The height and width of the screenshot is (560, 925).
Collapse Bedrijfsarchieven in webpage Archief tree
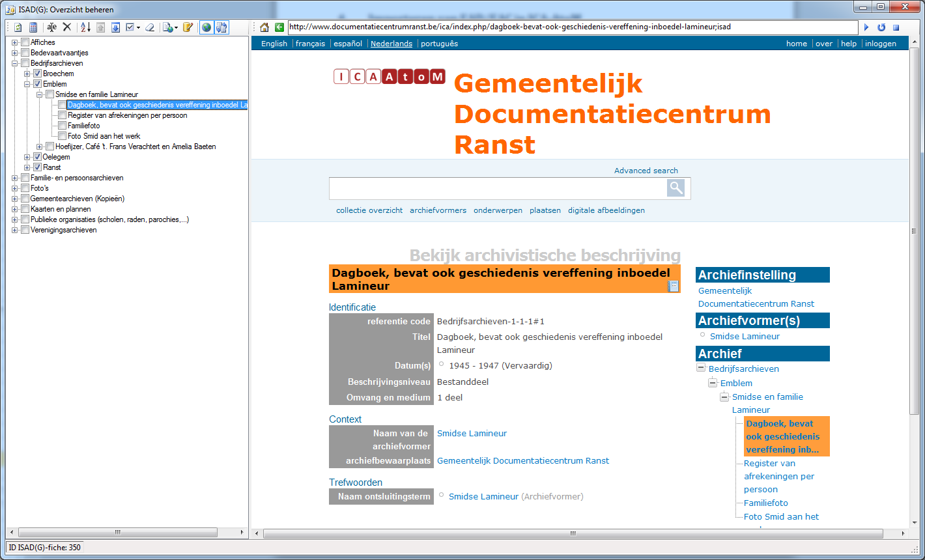pos(701,368)
